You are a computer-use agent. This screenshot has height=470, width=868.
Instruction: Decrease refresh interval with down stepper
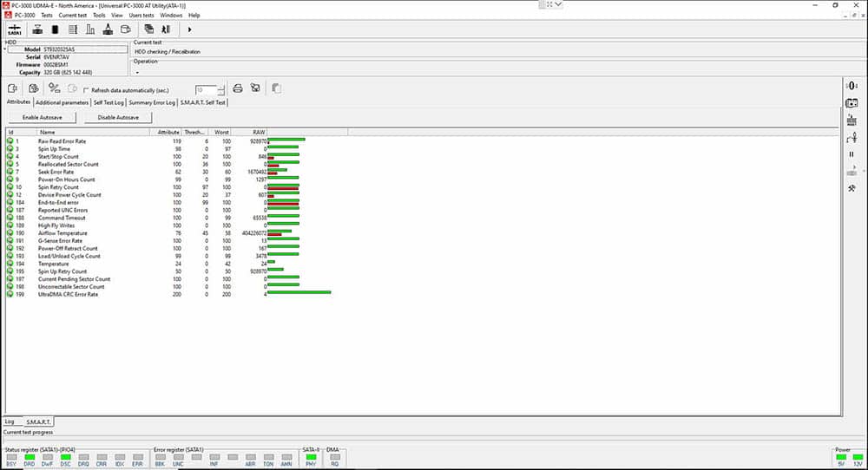click(x=220, y=92)
